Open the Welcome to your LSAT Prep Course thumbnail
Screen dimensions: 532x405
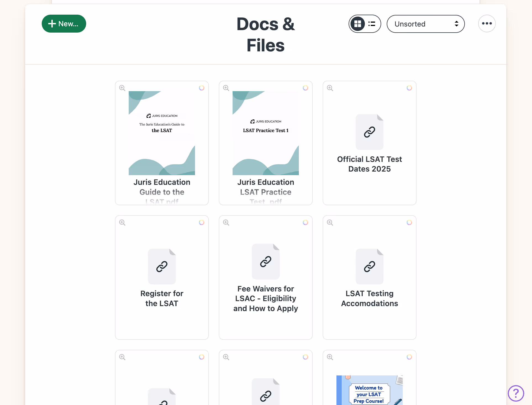click(369, 390)
